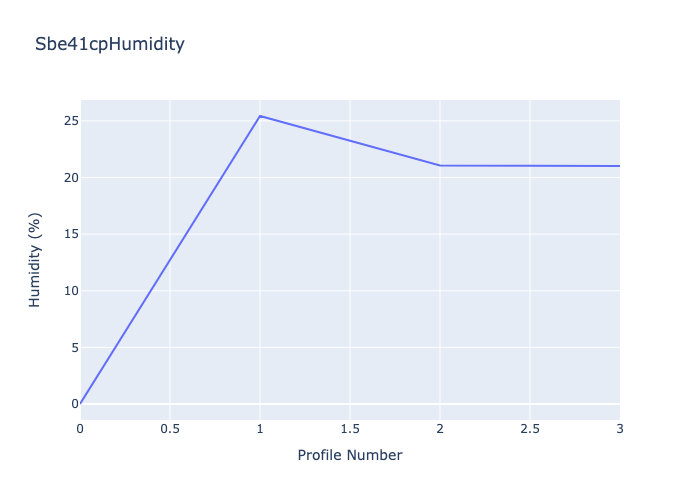The width and height of the screenshot is (700, 500).
Task: Click the Humidity (%) y-axis label
Action: point(35,259)
